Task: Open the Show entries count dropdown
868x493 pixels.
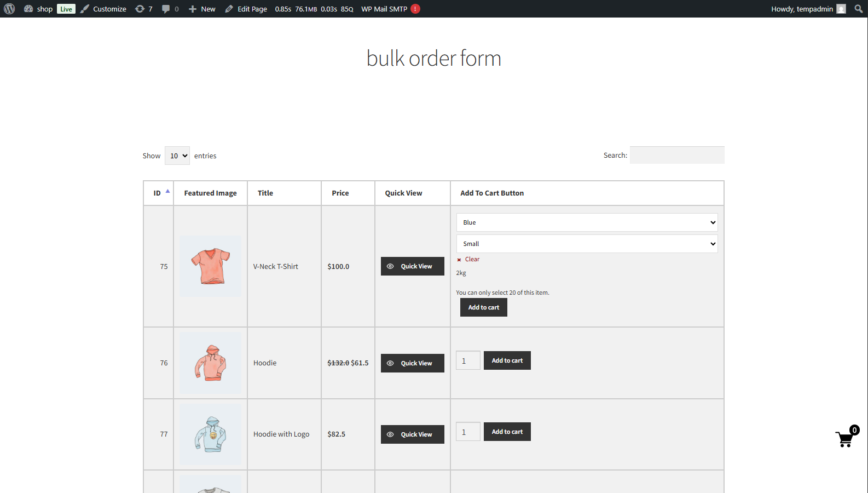Action: (x=177, y=156)
